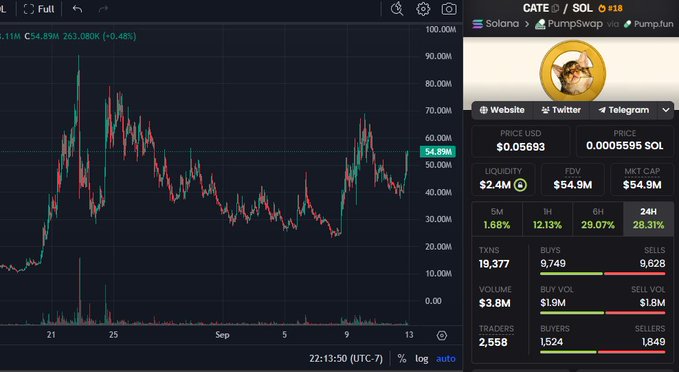Toggle auto scale on chart
The image size is (679, 372).
pos(446,359)
